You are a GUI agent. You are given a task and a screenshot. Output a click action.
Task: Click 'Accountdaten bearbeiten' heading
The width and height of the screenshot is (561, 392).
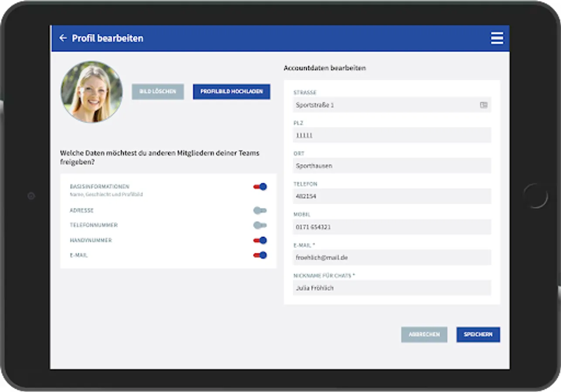[x=325, y=68]
